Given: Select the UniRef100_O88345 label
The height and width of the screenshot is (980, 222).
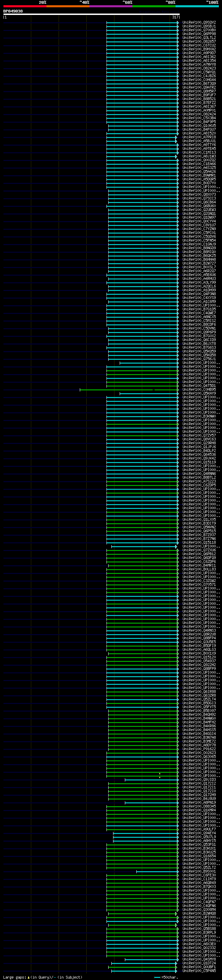Looking at the screenshot, I should [x=199, y=806].
